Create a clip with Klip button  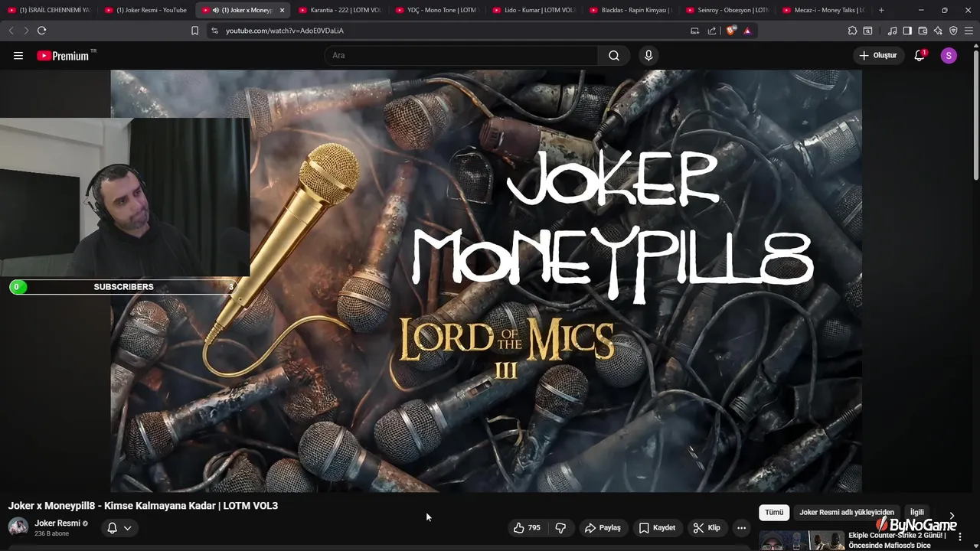pyautogui.click(x=707, y=527)
